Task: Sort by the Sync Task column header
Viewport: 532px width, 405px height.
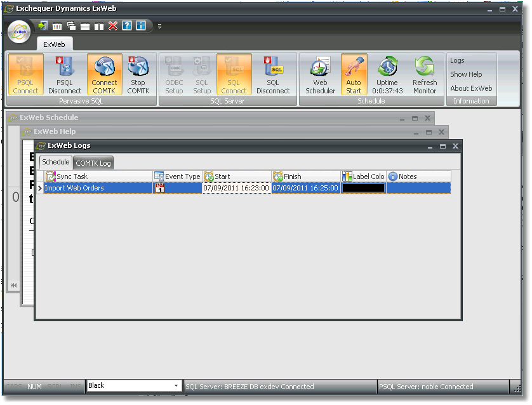Action: [x=99, y=176]
